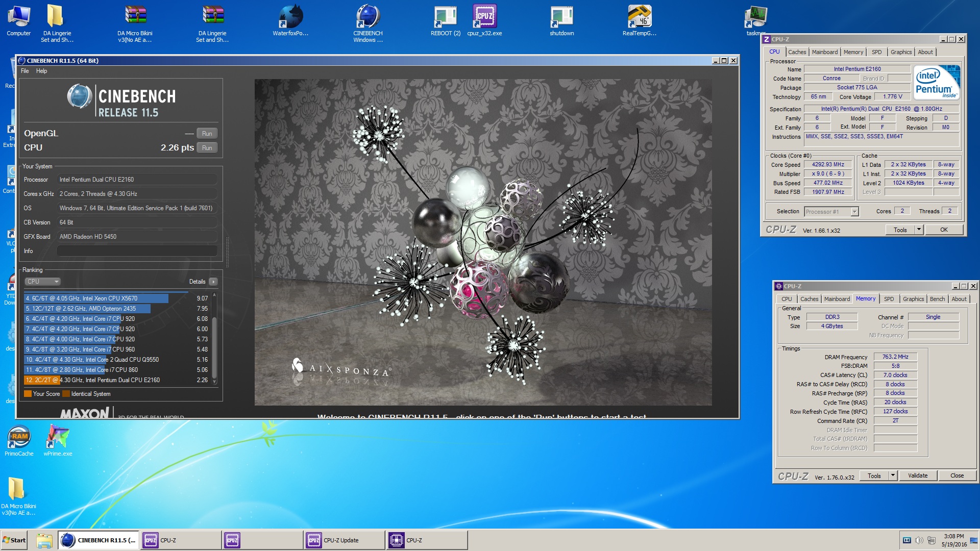Open the second DA Lingerie Set archive icon
The image size is (980, 551).
[x=212, y=23]
